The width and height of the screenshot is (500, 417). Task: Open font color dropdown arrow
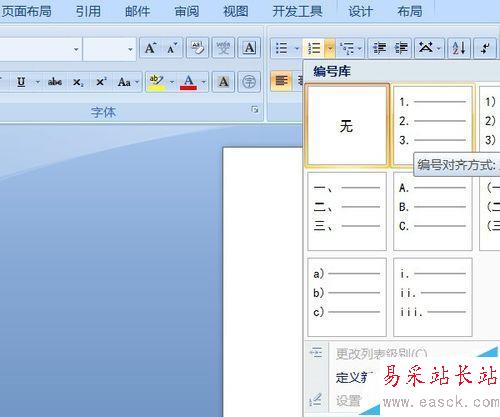click(203, 82)
